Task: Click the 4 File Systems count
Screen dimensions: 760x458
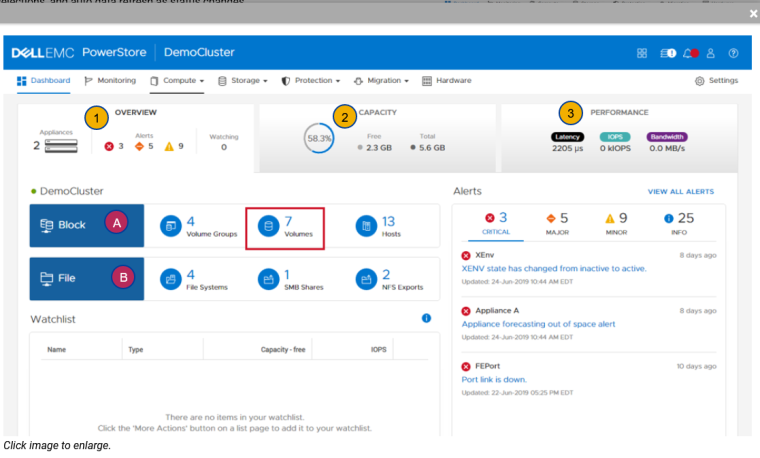Action: tap(190, 275)
